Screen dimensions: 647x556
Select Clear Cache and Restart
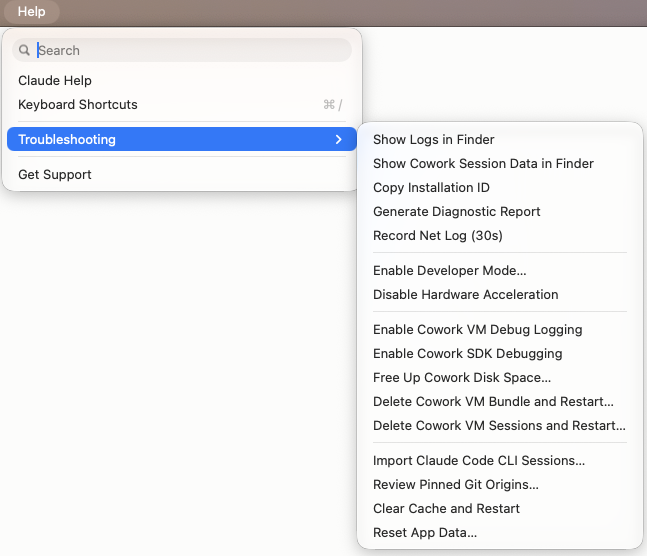tap(500, 508)
